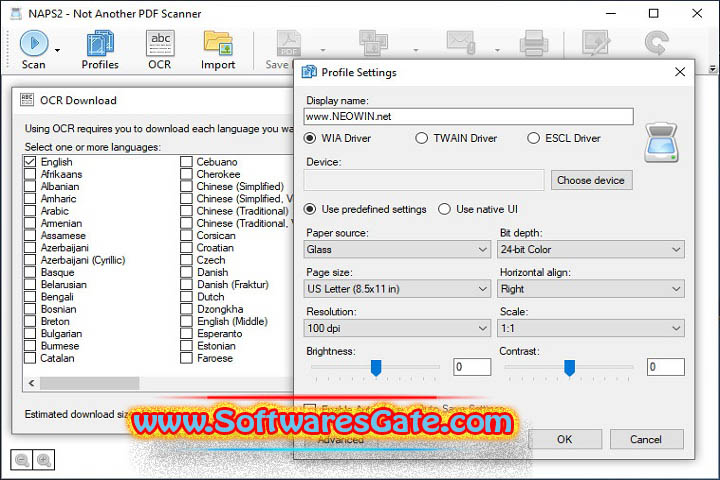Viewport: 720px width, 480px height.
Task: Start scanning with the Scan button
Action: (x=34, y=50)
